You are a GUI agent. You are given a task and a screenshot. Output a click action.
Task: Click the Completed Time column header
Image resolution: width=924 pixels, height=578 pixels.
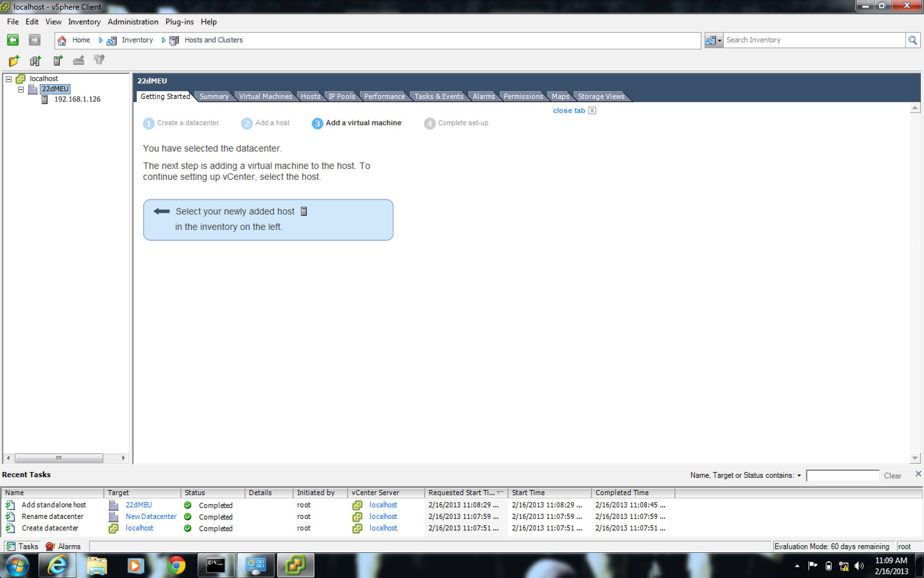(x=633, y=493)
